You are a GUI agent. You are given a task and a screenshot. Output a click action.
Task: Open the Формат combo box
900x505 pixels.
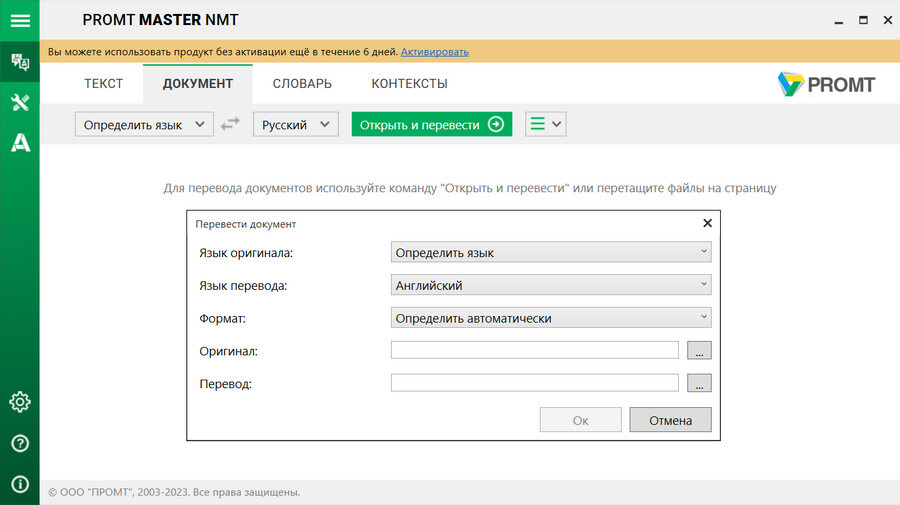[x=551, y=317]
